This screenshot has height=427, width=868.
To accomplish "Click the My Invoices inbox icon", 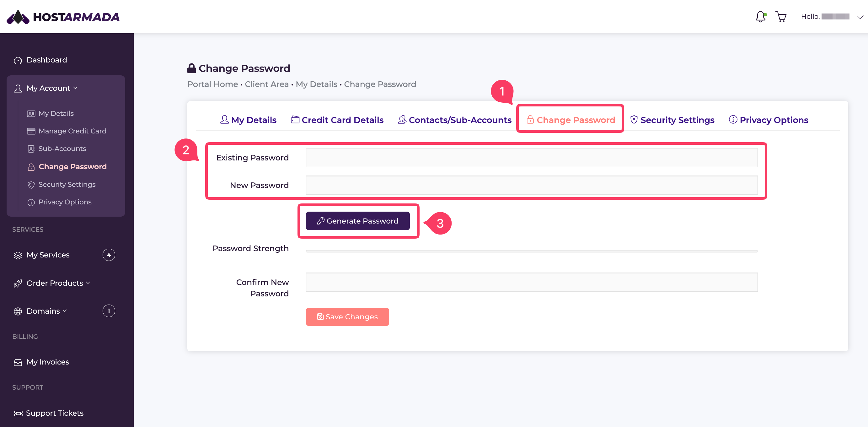I will point(18,362).
